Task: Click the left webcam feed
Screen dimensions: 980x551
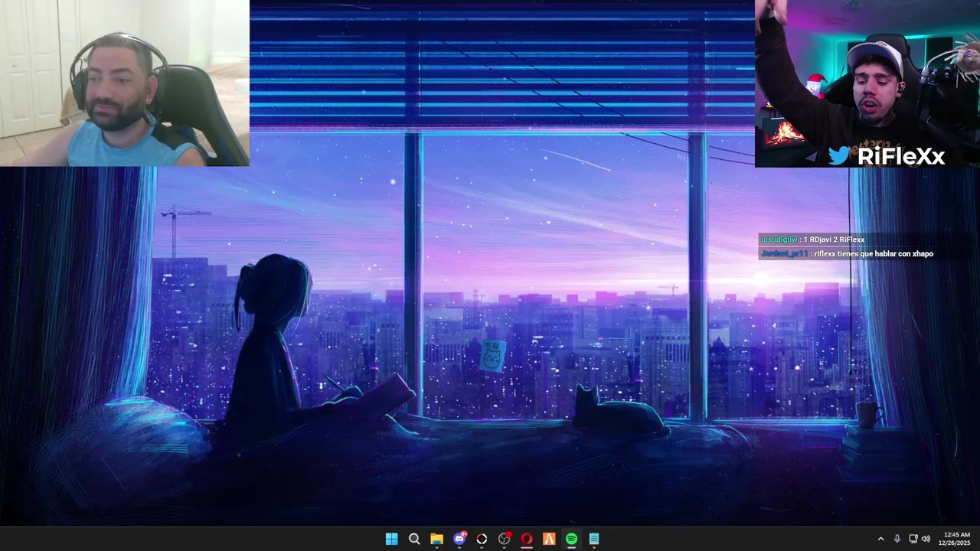Action: (125, 83)
